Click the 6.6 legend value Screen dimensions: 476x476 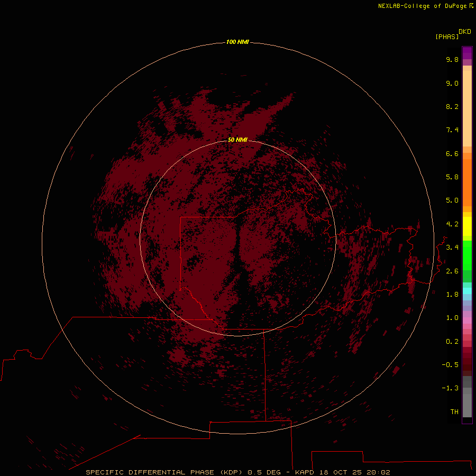[x=452, y=153]
